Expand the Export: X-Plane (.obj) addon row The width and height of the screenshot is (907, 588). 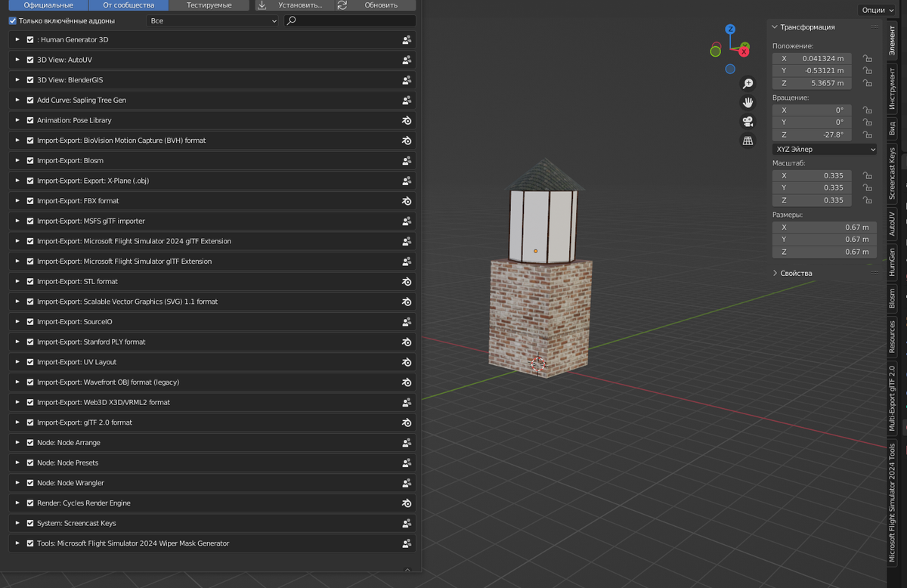coord(17,181)
